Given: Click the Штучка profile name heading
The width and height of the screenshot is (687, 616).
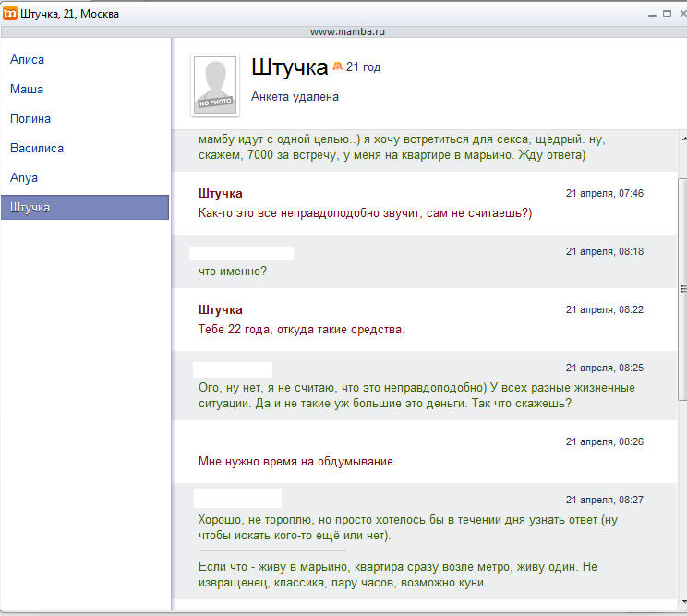Looking at the screenshot, I should pyautogui.click(x=289, y=67).
